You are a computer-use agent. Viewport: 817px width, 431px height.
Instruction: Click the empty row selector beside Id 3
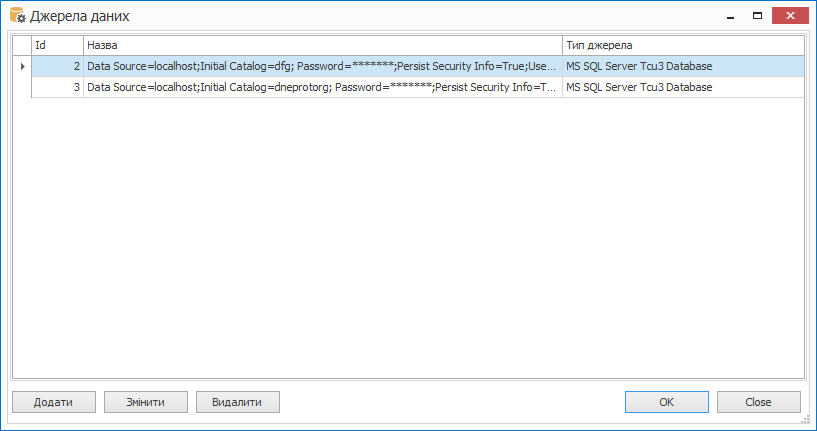tap(22, 87)
